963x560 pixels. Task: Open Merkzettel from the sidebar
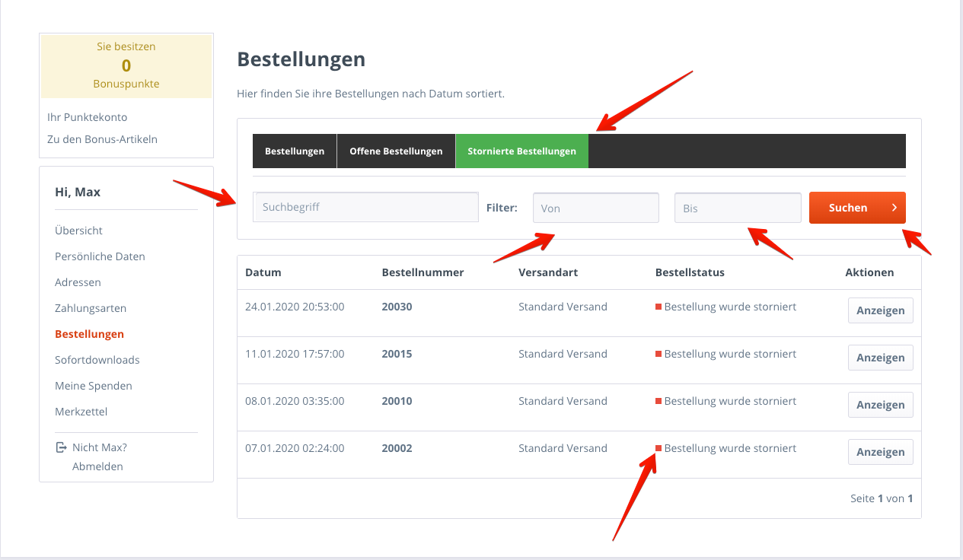pos(81,412)
